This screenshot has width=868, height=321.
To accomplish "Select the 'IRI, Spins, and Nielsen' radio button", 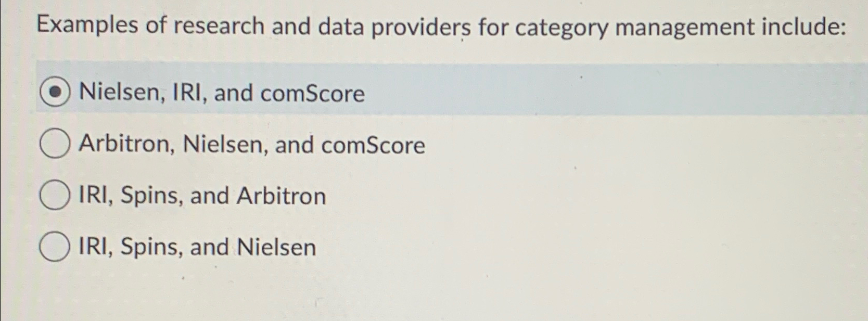I will 54,246.
